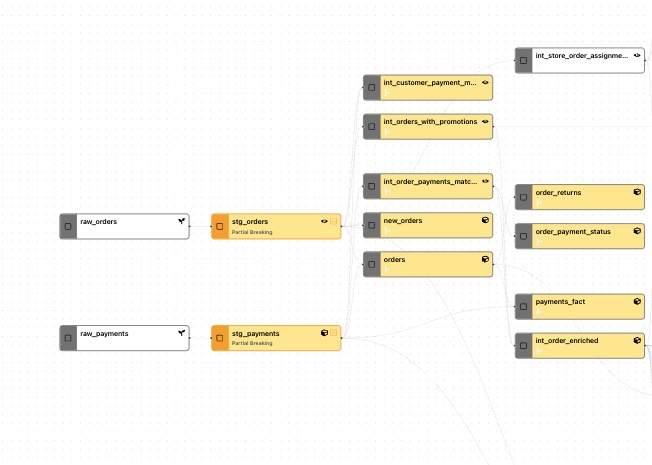Click the faint lineage icon under orders label
Viewport: 652px width, 465px height.
tap(387, 270)
